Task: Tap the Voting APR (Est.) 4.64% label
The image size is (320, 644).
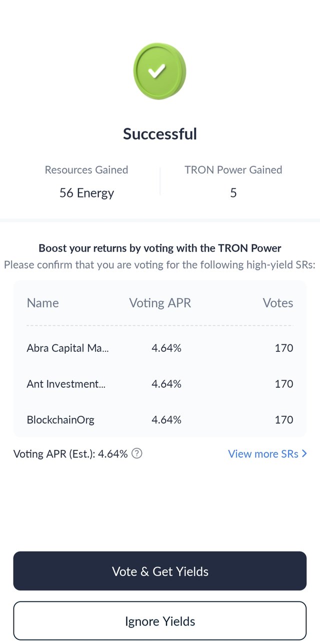Action: coord(70,454)
